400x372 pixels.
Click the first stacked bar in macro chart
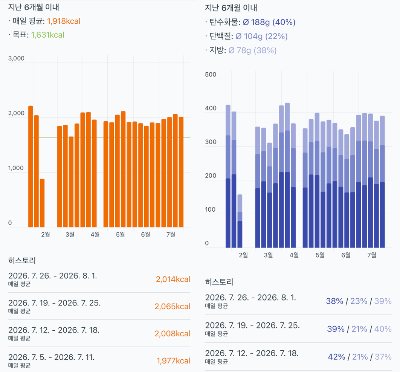pos(228,176)
